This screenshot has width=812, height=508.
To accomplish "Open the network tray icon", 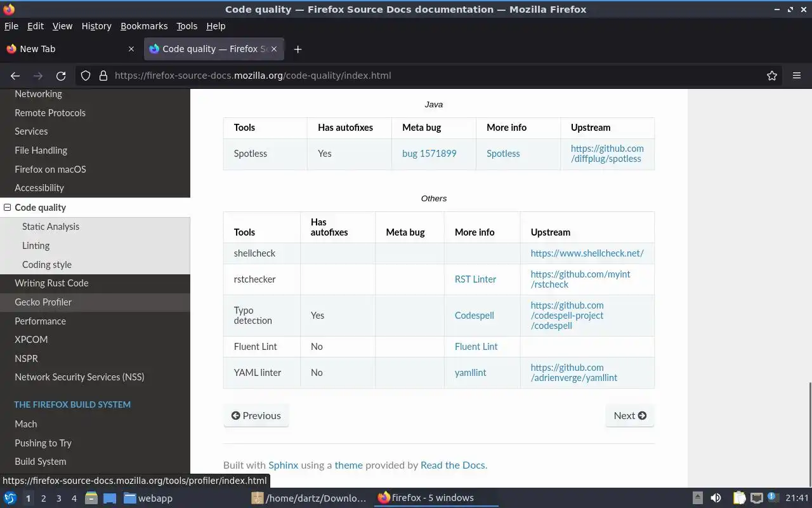I will pyautogui.click(x=756, y=498).
